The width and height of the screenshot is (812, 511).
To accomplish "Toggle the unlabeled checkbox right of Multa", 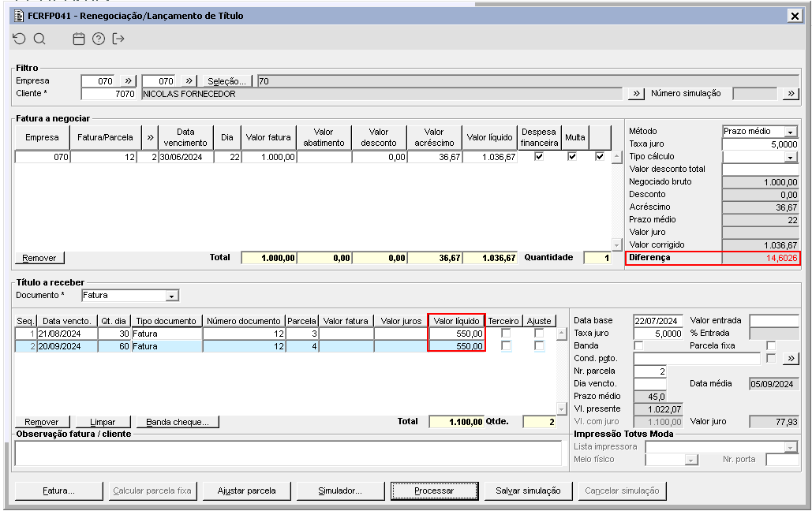I will click(x=600, y=156).
